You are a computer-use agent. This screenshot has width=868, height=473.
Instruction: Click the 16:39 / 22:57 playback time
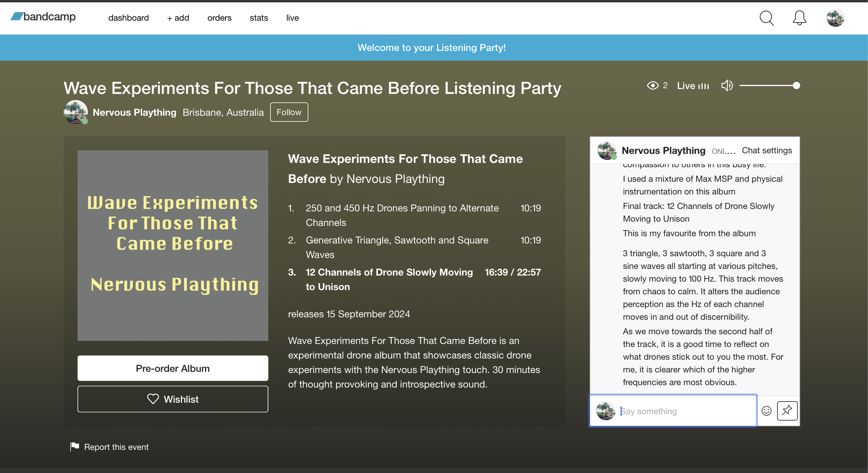[x=512, y=272]
